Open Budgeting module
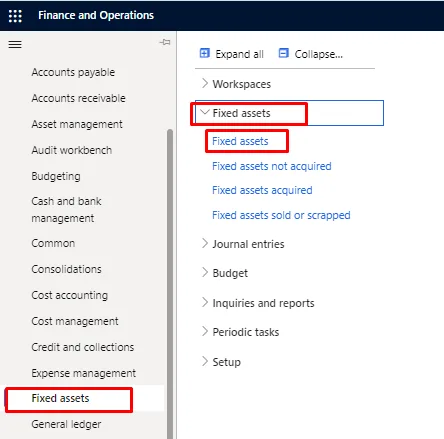The width and height of the screenshot is (444, 439). 56,176
